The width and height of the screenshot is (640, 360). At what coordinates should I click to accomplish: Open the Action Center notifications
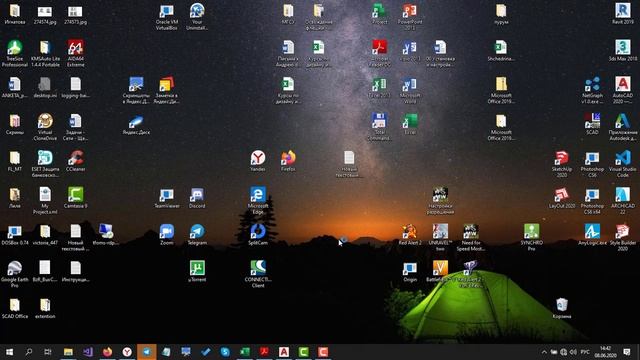pos(627,352)
